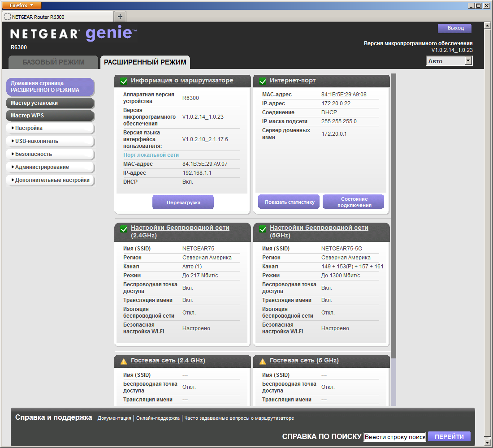Viewport: 493px width, 448px height.
Task: Open Часто задаваемые вопросы о маршрутизаторе link
Action: [x=239, y=418]
